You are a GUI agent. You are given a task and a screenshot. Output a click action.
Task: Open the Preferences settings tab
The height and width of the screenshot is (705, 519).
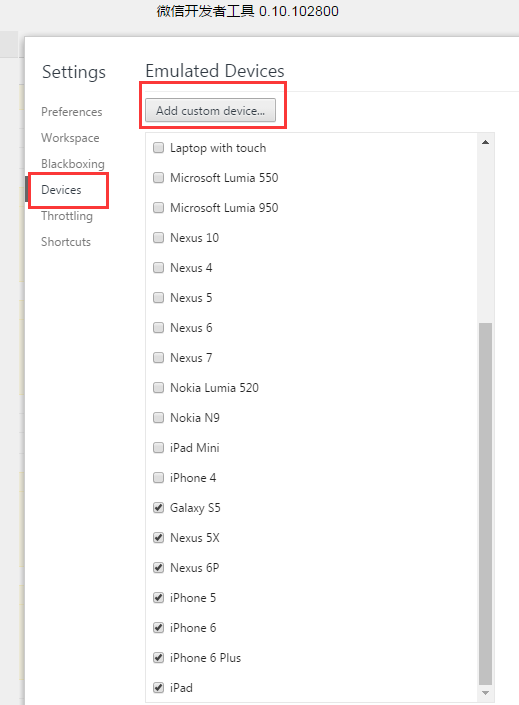click(x=72, y=112)
